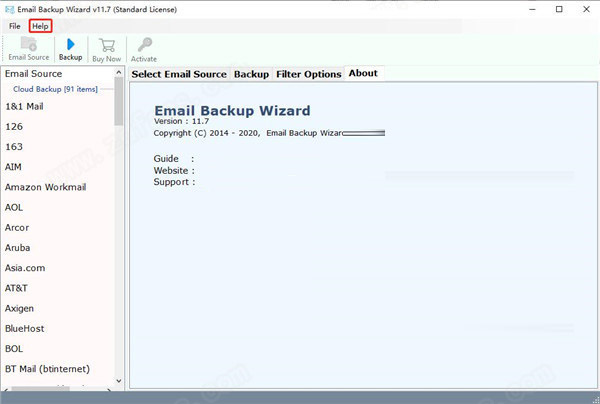
Task: Open the Help menu
Action: point(40,25)
